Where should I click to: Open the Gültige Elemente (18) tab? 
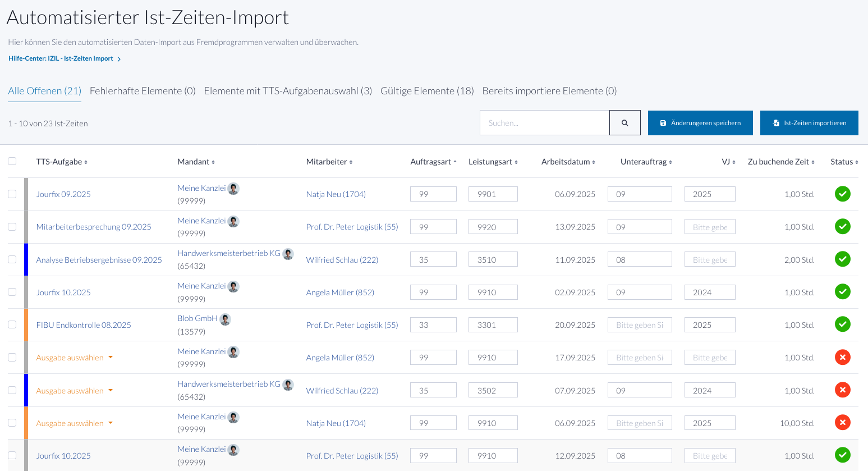pos(427,91)
